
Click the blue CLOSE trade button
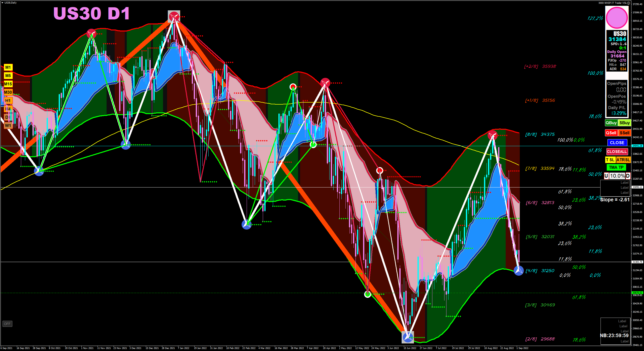(x=617, y=143)
